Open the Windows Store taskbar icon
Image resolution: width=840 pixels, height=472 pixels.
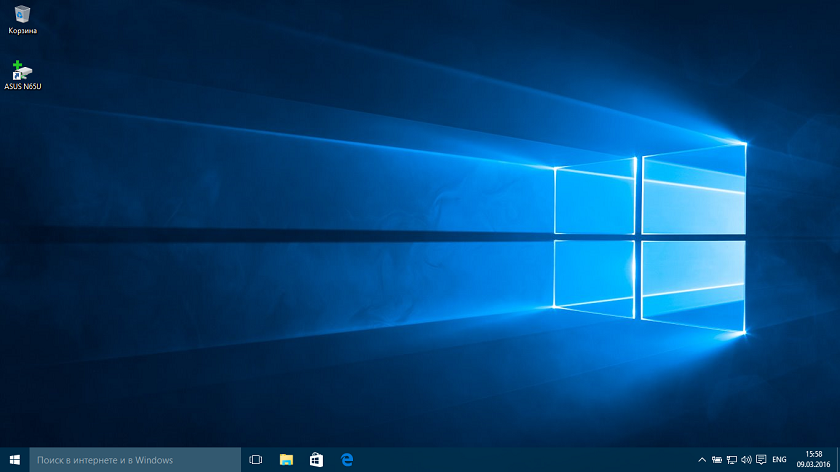pyautogui.click(x=316, y=460)
